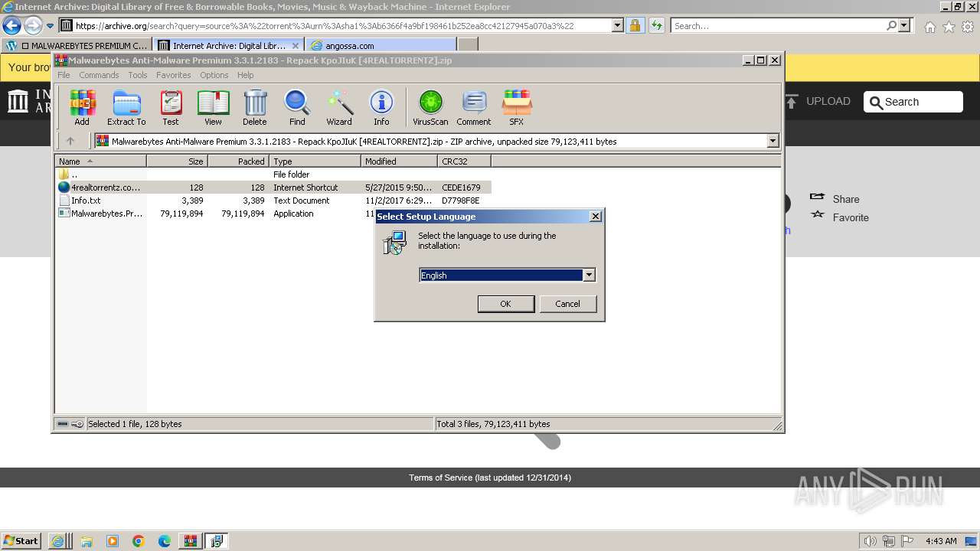
Task: Click the WinRAR Add toolbar icon
Action: 82,107
